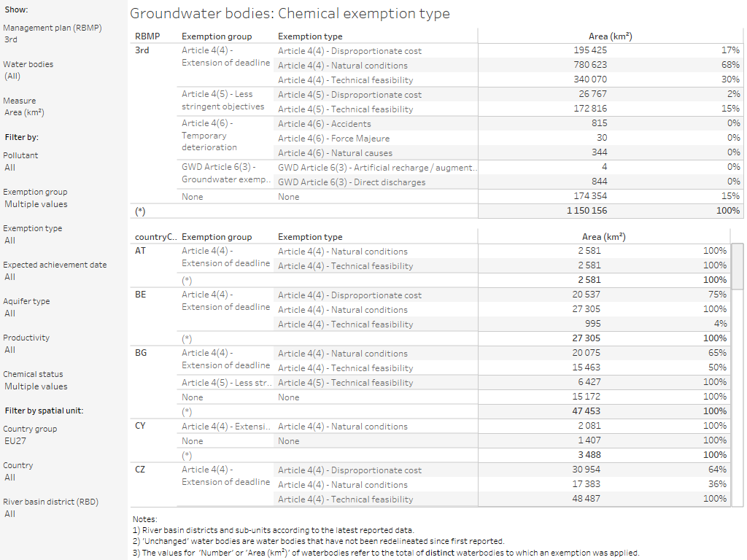Click the RBMP column header in top table
Image resolution: width=747 pixels, height=560 pixels.
coord(147,36)
